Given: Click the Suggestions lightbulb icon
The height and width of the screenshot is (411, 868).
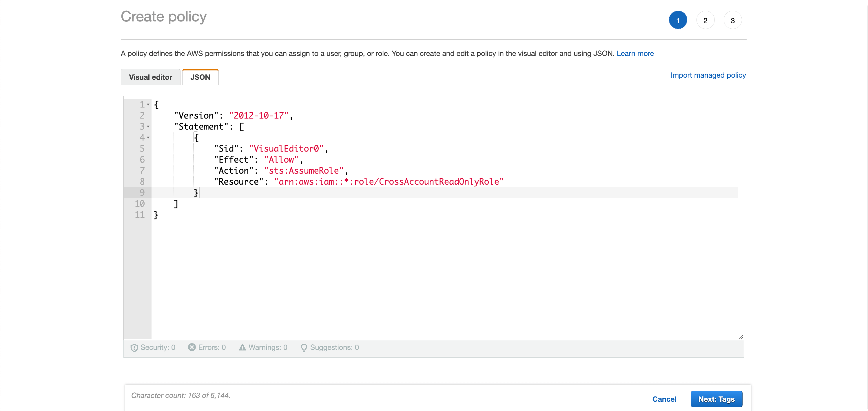Looking at the screenshot, I should tap(304, 348).
